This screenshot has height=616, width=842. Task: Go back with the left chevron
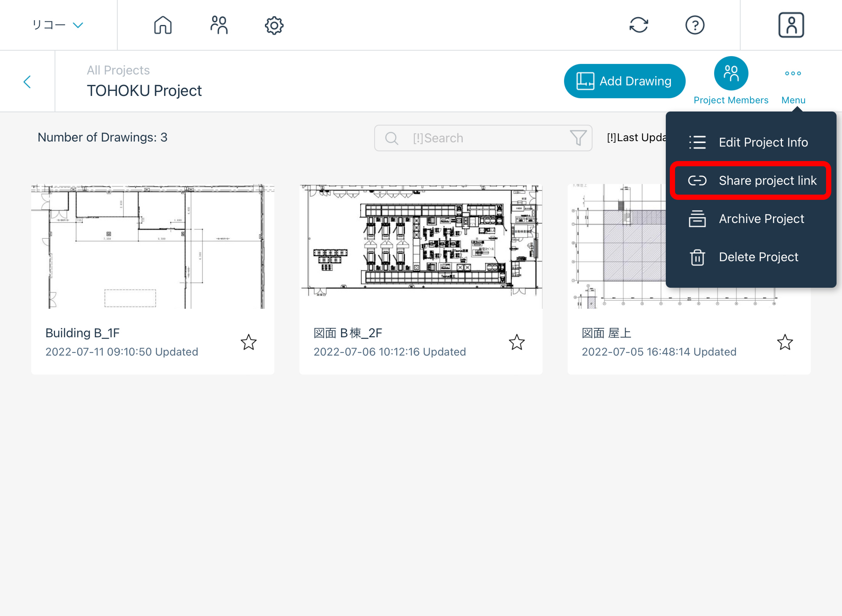27,82
